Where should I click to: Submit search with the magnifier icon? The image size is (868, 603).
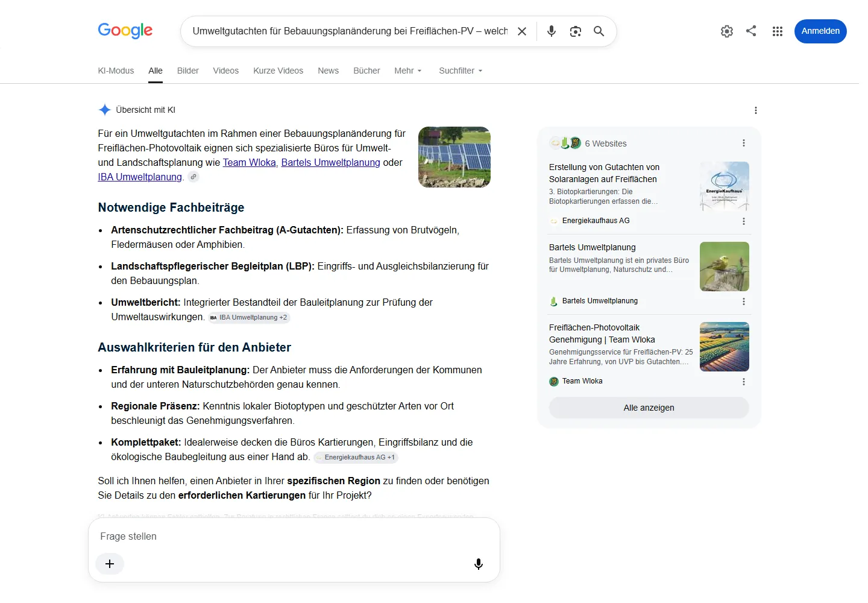(599, 31)
